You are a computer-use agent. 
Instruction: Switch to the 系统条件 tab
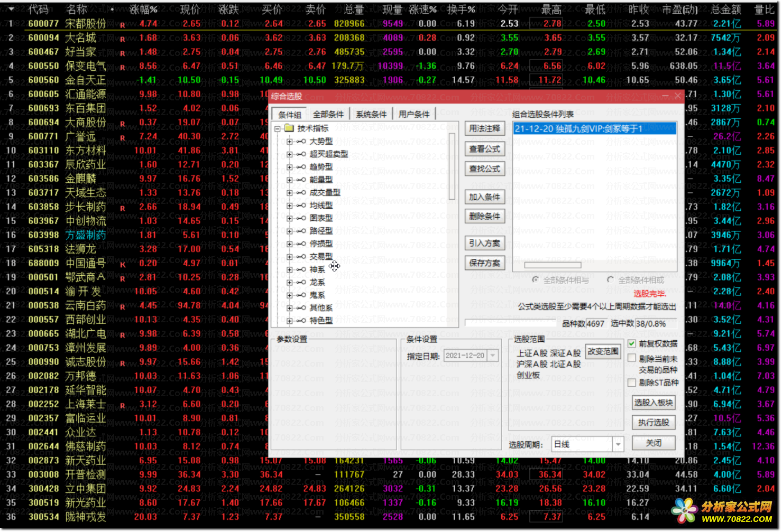click(x=371, y=114)
